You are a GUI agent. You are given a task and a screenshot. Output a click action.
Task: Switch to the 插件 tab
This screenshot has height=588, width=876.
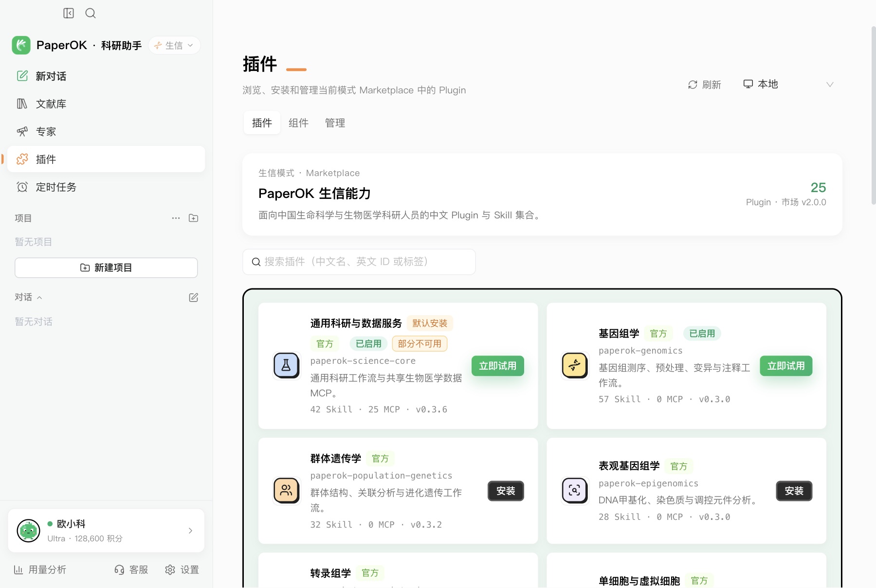tap(262, 123)
